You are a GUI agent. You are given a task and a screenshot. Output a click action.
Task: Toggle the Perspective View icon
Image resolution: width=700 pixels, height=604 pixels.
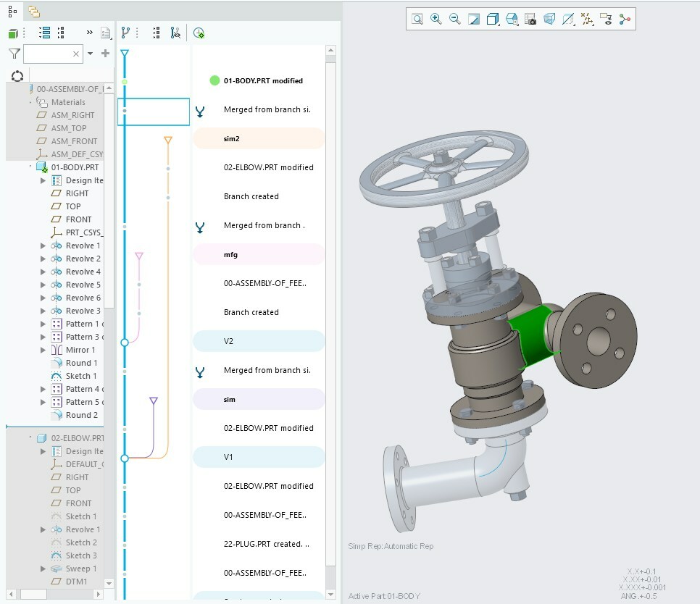tap(549, 20)
